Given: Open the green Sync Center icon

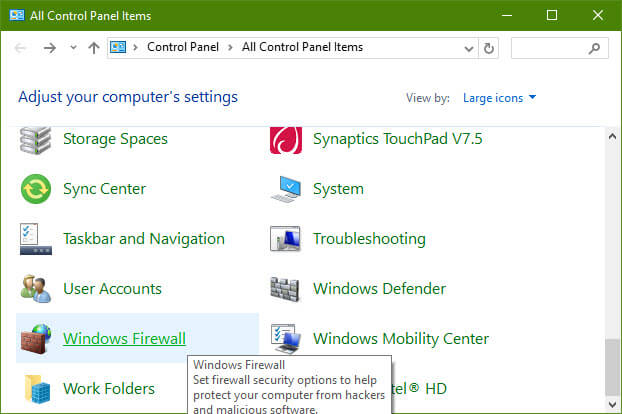Looking at the screenshot, I should click(x=36, y=189).
